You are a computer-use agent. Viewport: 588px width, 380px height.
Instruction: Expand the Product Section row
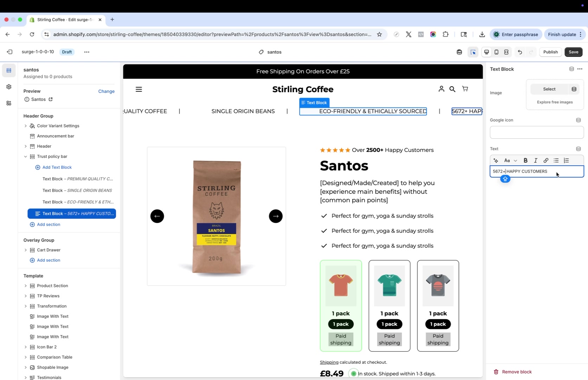coord(26,286)
